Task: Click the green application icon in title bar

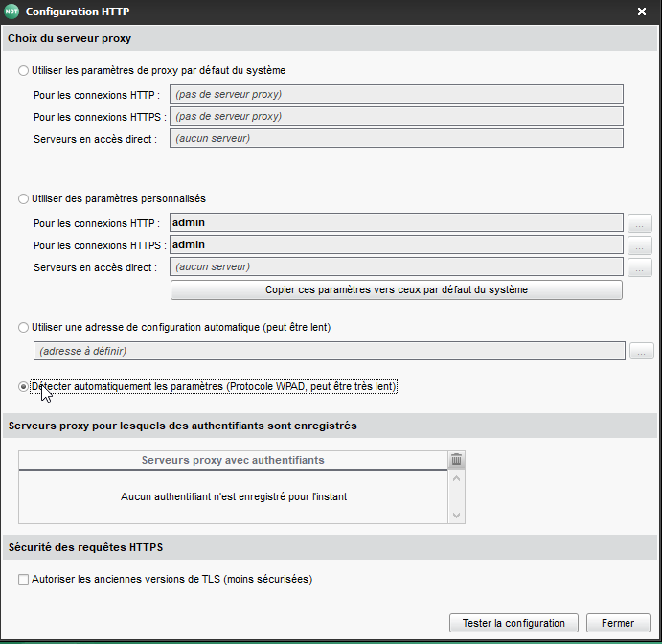Action: coord(12,11)
